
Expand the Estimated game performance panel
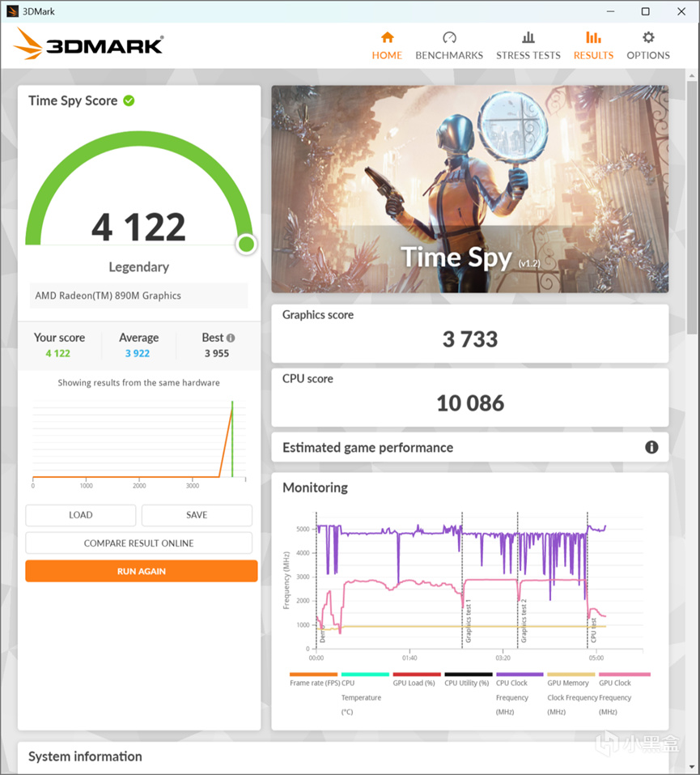(470, 447)
